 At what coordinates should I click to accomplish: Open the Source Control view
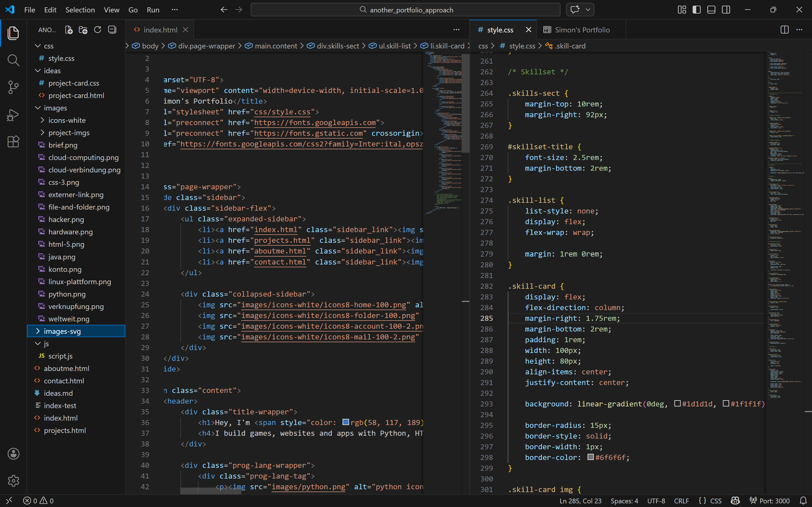pos(13,87)
